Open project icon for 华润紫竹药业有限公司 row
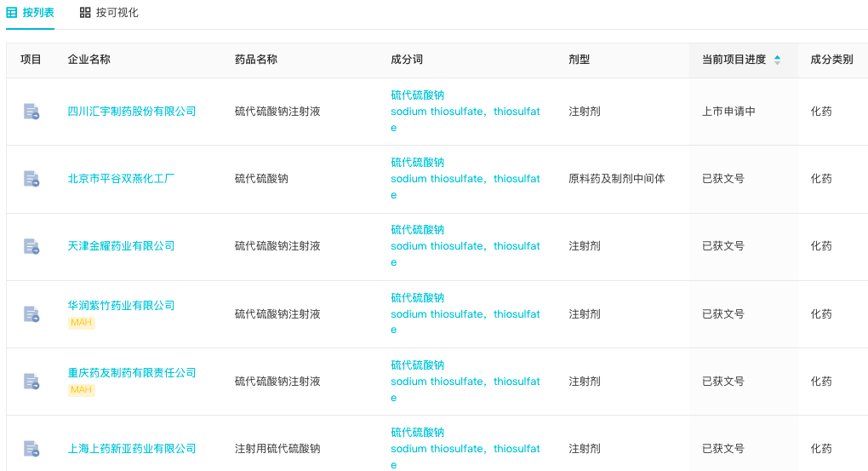 coord(31,313)
